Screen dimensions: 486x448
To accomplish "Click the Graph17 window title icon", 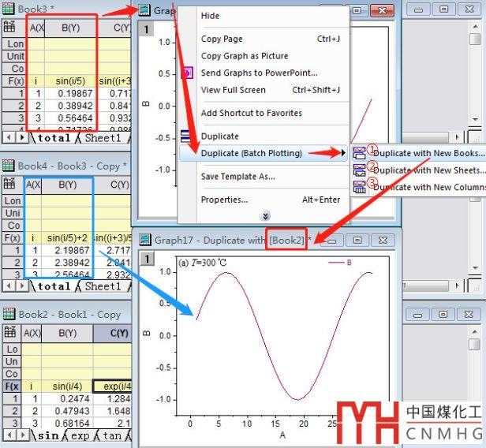I will [145, 240].
